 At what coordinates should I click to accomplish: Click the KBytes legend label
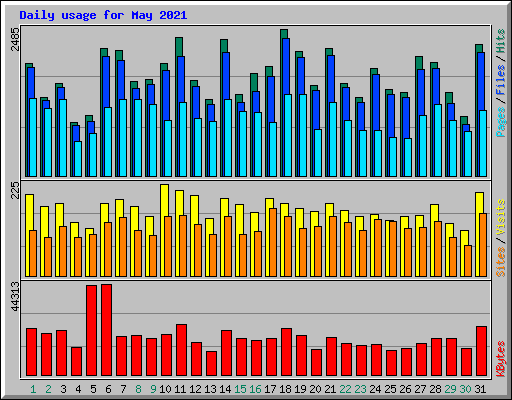500,359
